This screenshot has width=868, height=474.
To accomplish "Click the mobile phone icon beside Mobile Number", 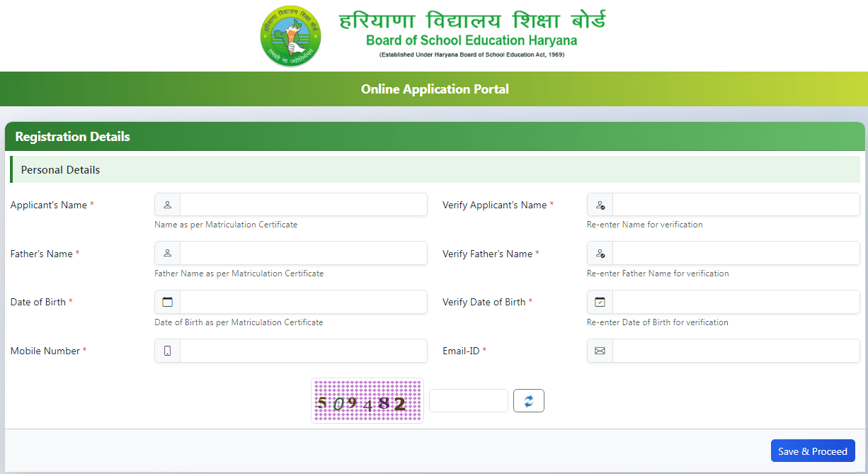I will [x=166, y=350].
